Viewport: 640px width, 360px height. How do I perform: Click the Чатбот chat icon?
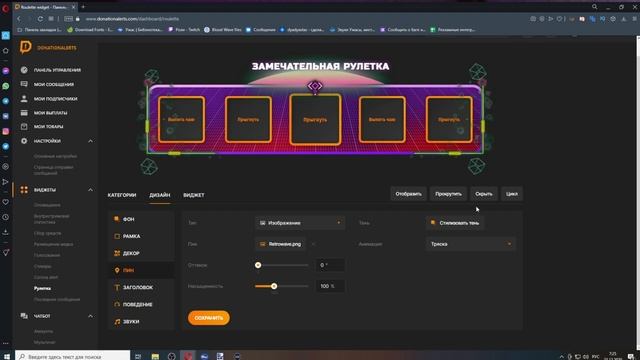24,316
